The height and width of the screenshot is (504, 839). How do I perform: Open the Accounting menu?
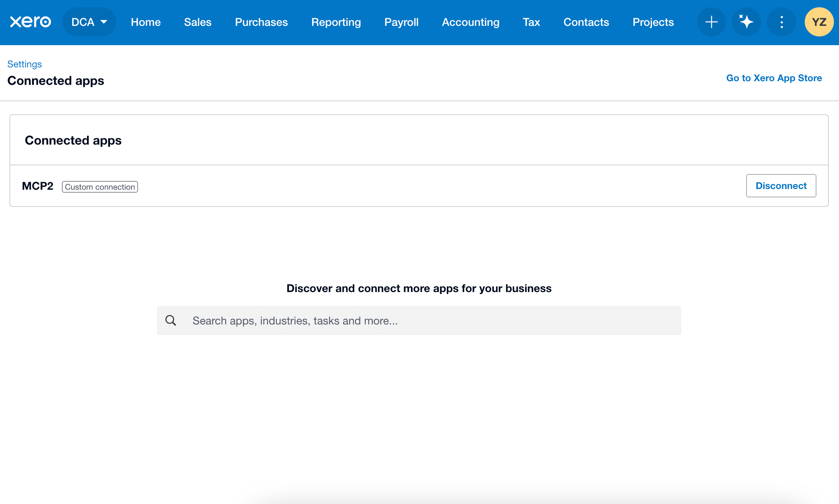(x=470, y=22)
